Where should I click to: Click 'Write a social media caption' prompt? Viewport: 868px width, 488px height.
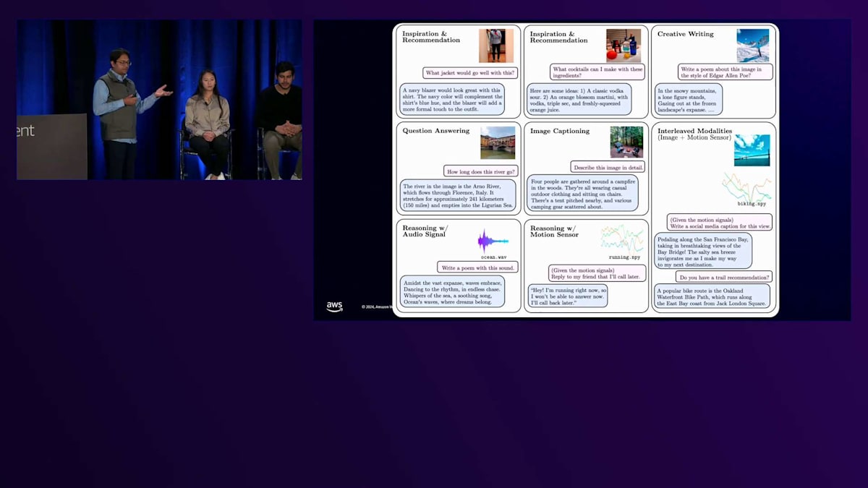point(720,223)
